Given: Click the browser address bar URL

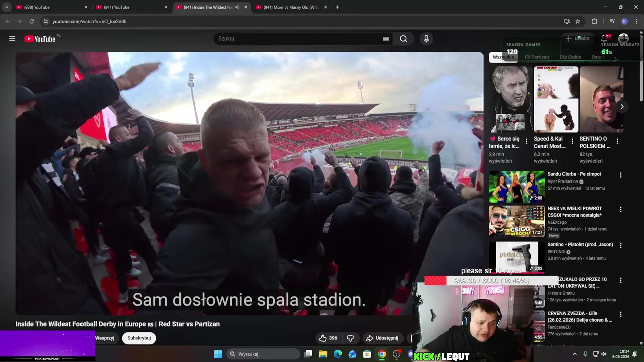Looking at the screenshot, I should (x=90, y=21).
